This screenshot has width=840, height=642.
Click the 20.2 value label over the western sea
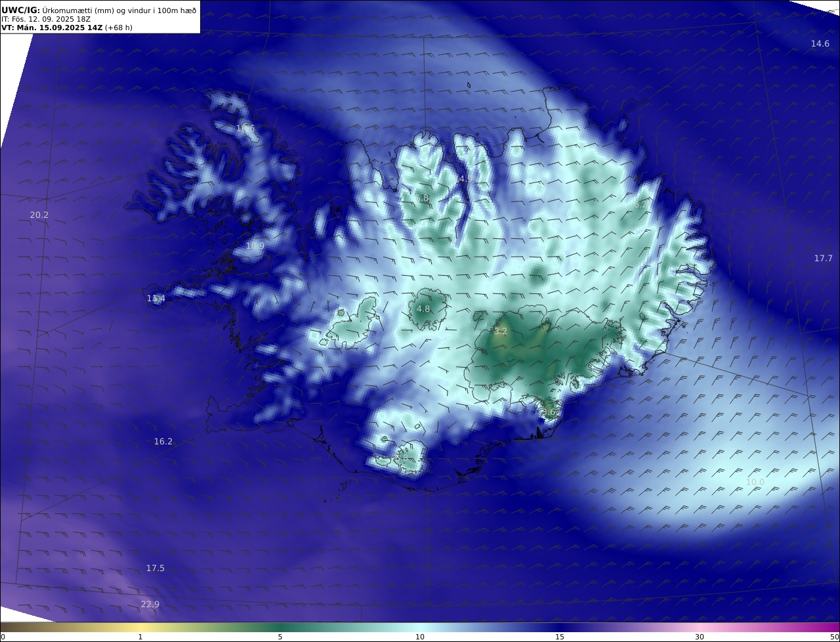39,215
